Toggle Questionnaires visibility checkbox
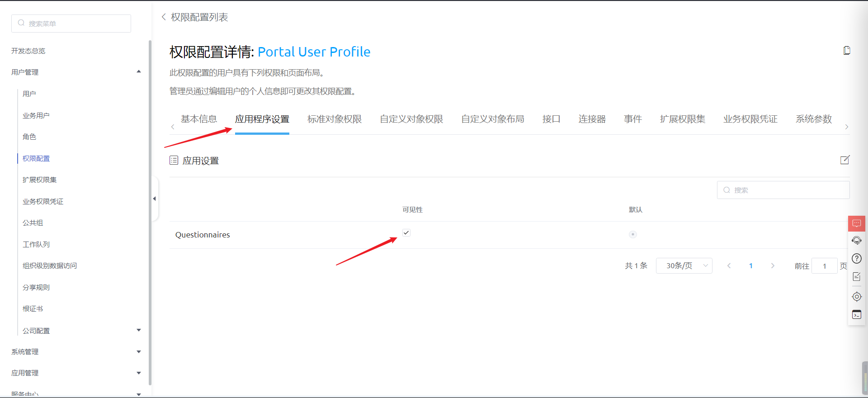The height and width of the screenshot is (398, 868). (406, 232)
